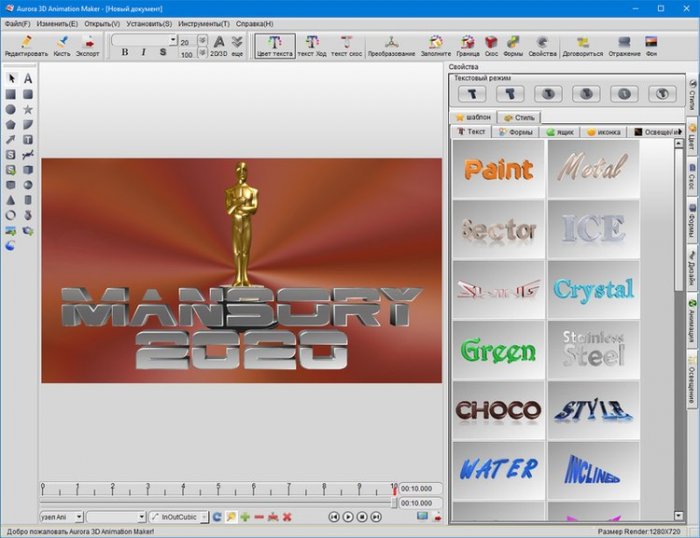This screenshot has height=538, width=700.
Task: Select the Кисть brush tool
Action: (x=62, y=43)
